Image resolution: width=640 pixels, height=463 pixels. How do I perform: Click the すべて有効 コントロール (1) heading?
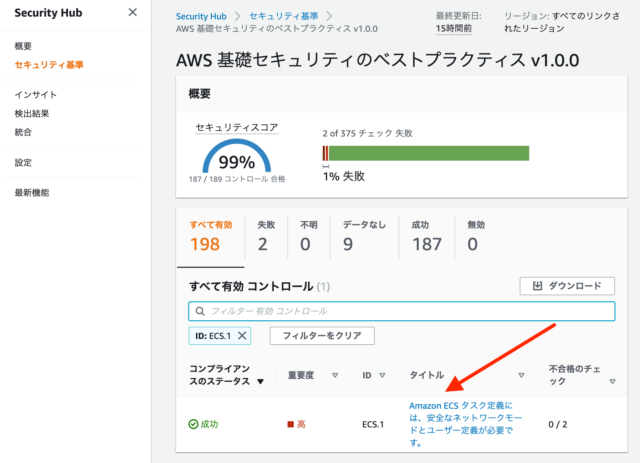(x=259, y=286)
